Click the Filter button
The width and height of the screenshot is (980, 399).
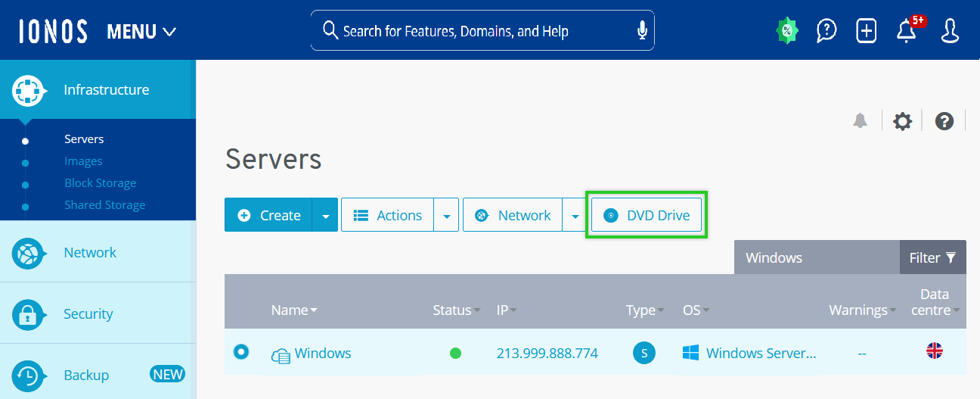(x=932, y=258)
